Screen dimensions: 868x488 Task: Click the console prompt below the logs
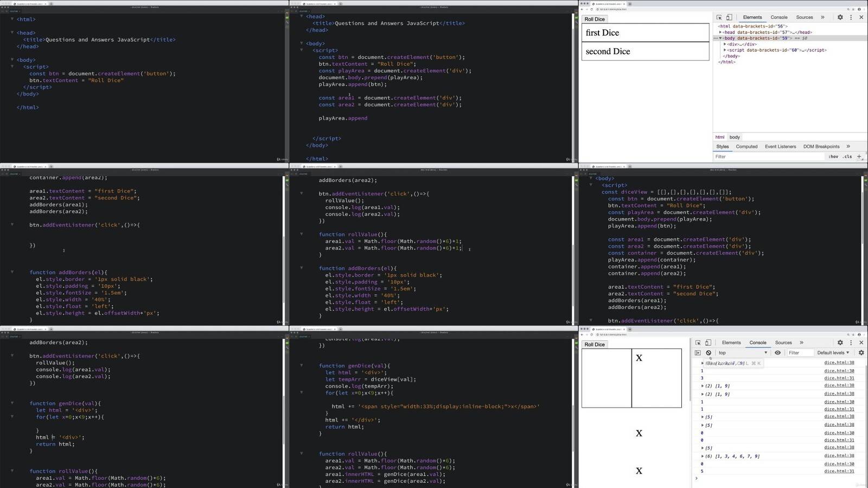[776, 478]
